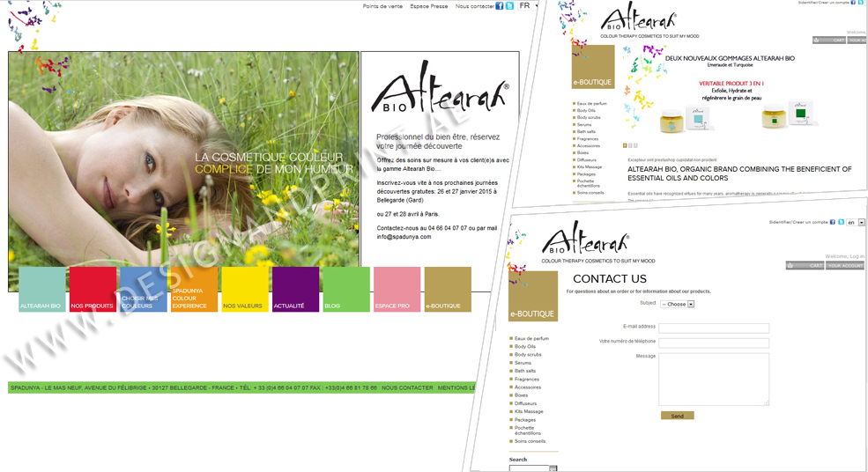Open the en language dropdown on Contact page
868x472 pixels.
pos(855,223)
